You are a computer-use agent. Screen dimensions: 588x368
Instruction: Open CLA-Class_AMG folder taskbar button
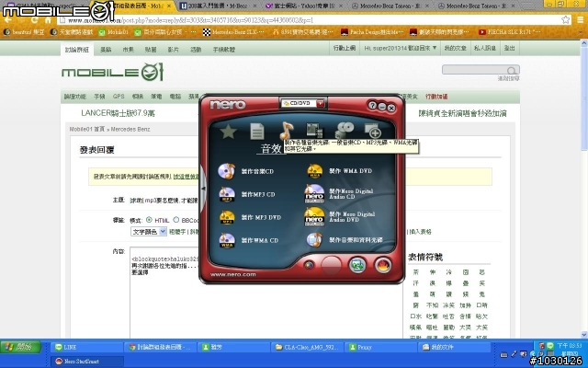[x=308, y=348]
